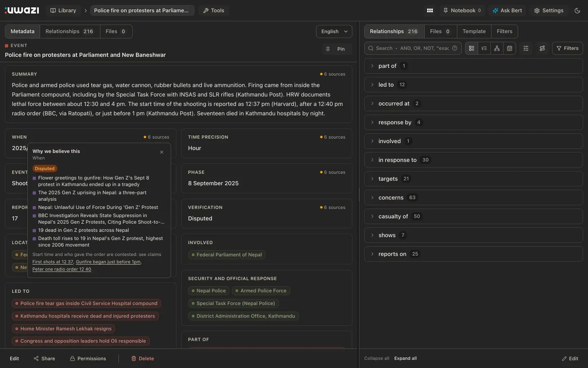Screen dimensions: 588x368
Task: Click Expand all relationships
Action: pyautogui.click(x=405, y=359)
